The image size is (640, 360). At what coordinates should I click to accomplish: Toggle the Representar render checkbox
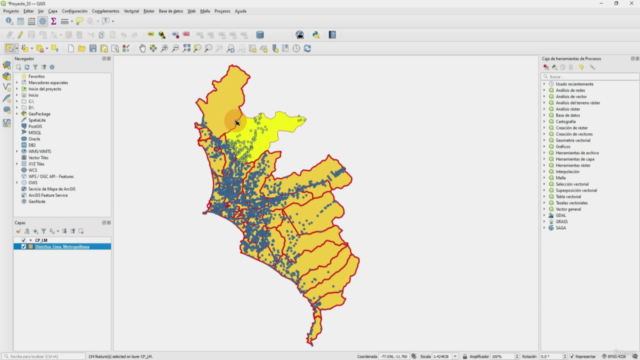(572, 356)
